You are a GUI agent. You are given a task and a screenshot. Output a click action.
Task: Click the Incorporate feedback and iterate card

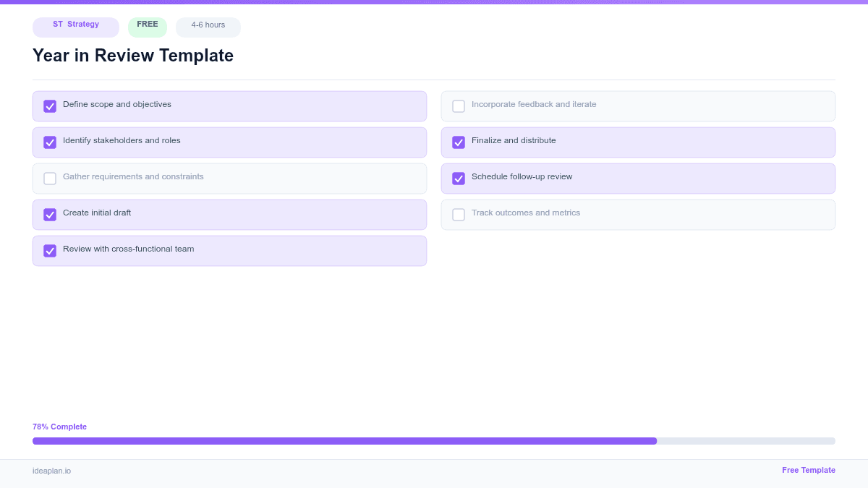(638, 106)
